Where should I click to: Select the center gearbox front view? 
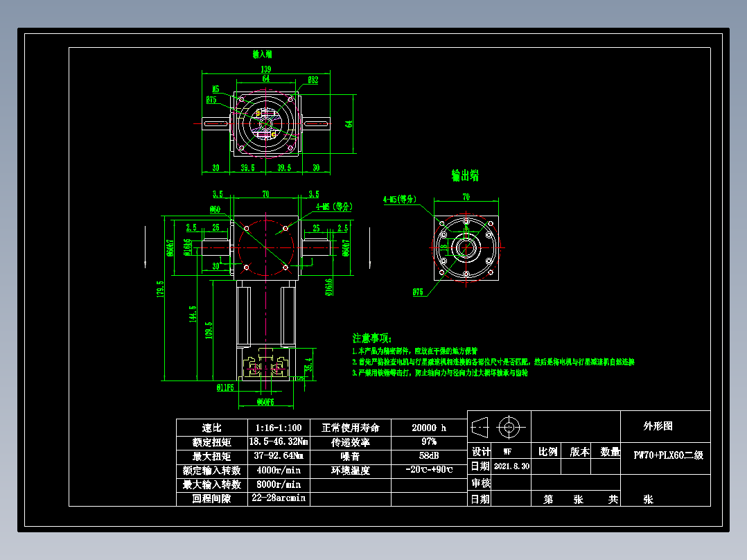pyautogui.click(x=265, y=246)
